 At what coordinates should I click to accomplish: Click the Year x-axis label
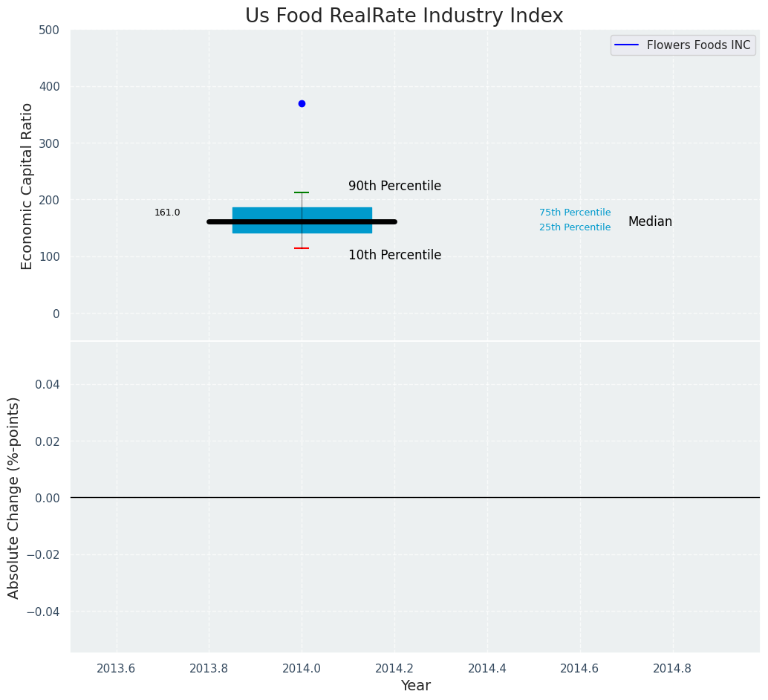[415, 686]
